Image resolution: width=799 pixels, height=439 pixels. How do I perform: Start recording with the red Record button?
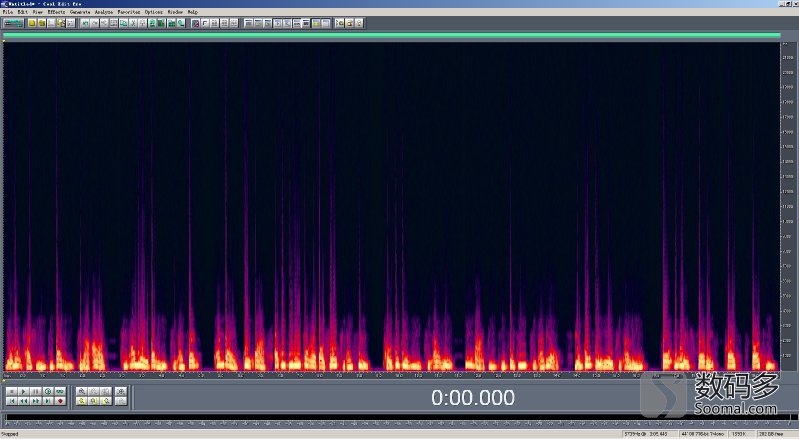pyautogui.click(x=60, y=401)
